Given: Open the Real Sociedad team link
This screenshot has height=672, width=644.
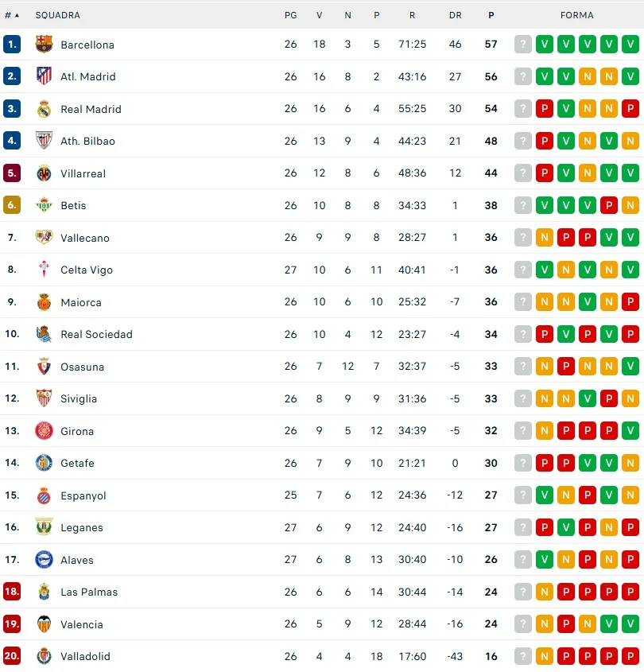Looking at the screenshot, I should click(96, 334).
